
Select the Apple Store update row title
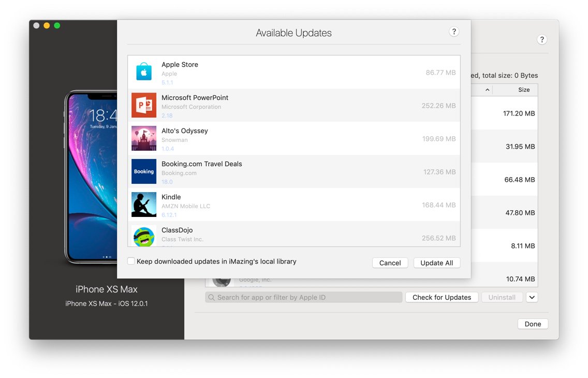[x=180, y=65]
